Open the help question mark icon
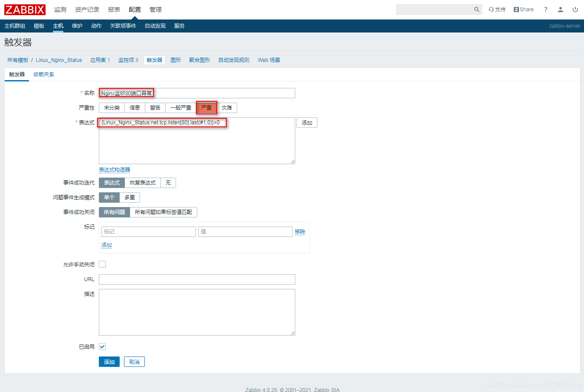The image size is (584, 392). [x=545, y=10]
